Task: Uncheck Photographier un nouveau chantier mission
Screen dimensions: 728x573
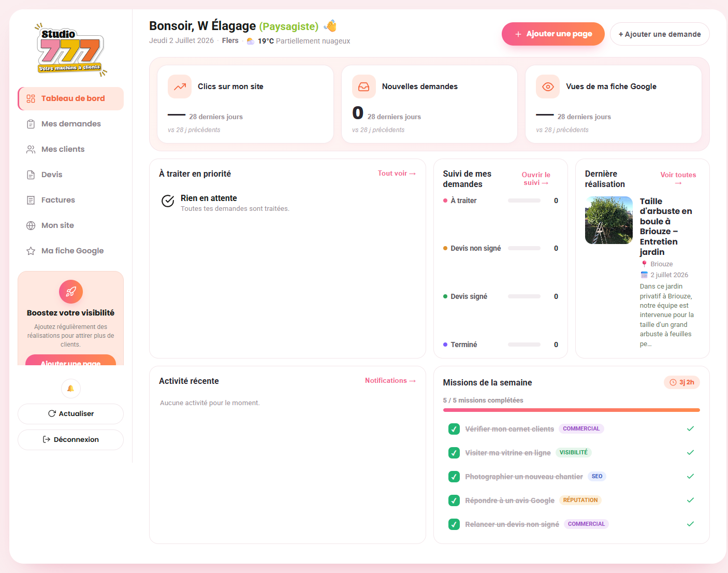Action: click(x=454, y=477)
